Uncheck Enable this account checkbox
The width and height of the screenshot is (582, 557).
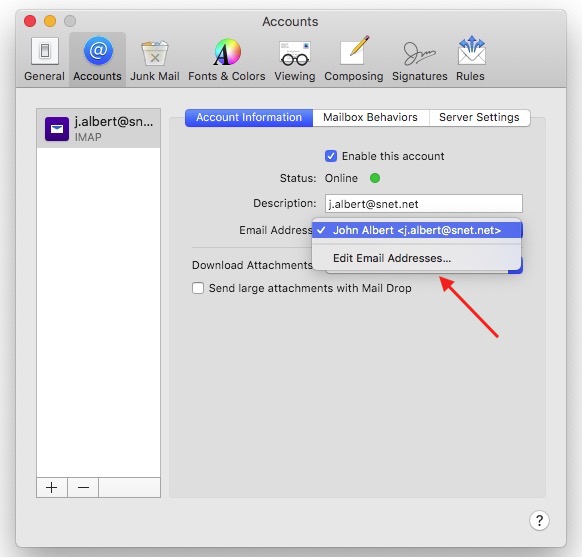point(331,156)
